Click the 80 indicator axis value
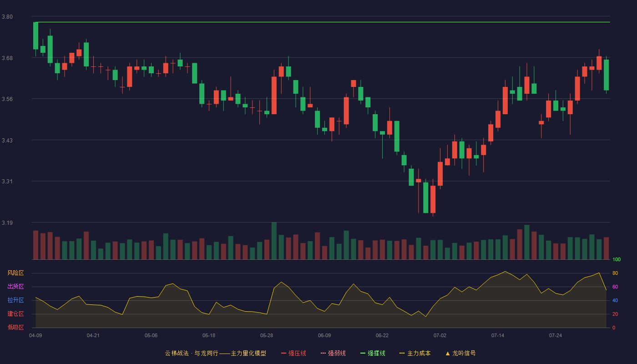Screen dimensions: 637x364 [615, 273]
